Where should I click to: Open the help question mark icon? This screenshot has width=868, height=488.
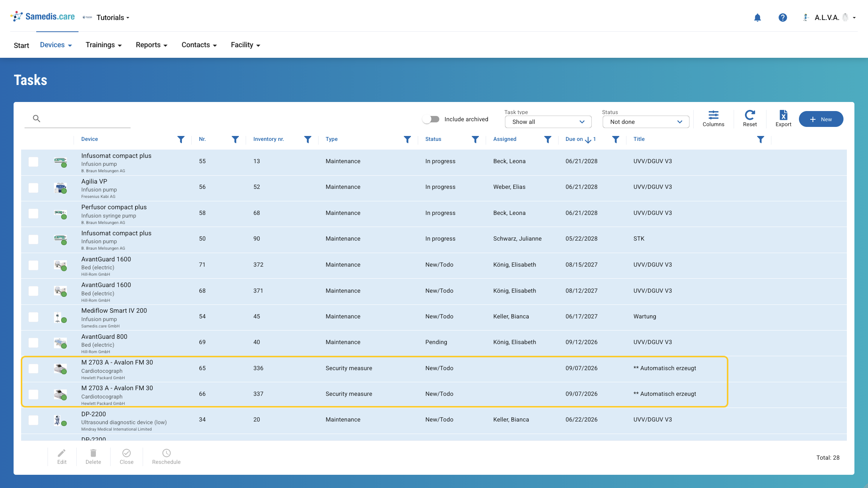click(783, 17)
